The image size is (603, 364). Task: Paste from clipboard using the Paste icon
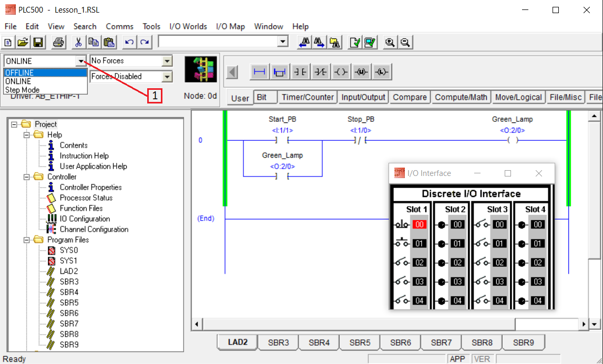tap(109, 42)
